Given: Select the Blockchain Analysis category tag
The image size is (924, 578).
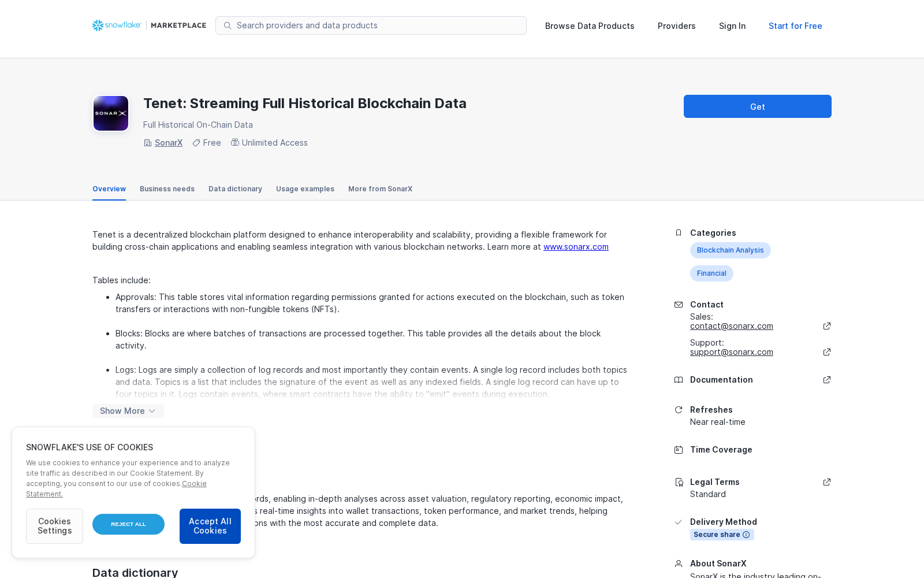Looking at the screenshot, I should [x=731, y=250].
